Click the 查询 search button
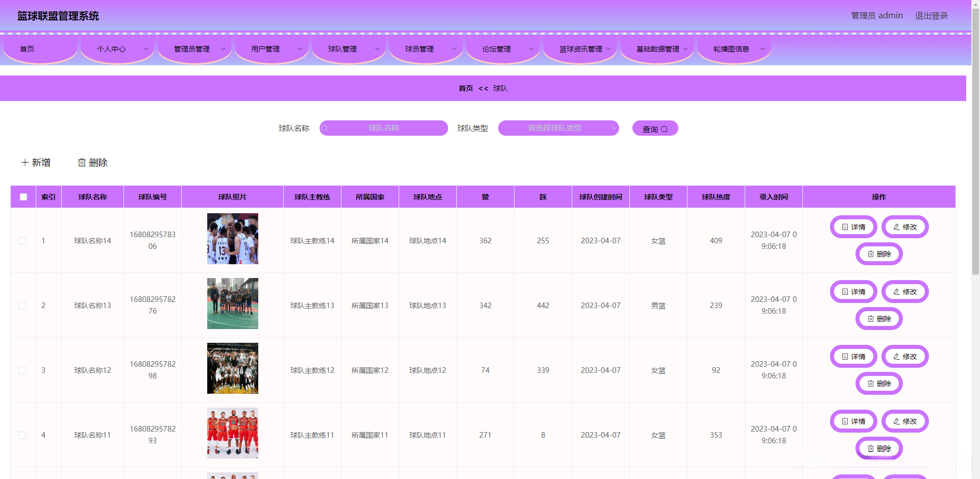980x479 pixels. [655, 128]
